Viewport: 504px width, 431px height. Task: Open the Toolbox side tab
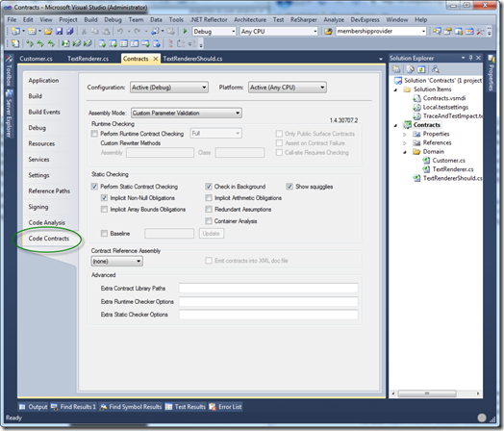coord(9,70)
